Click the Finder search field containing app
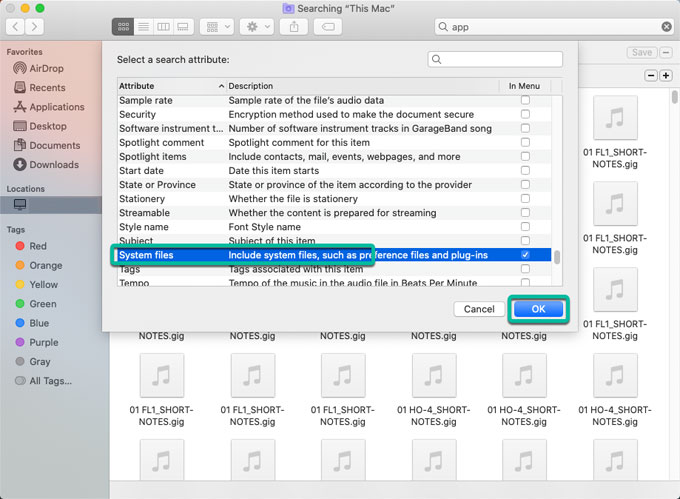The height and width of the screenshot is (499, 680). click(554, 27)
